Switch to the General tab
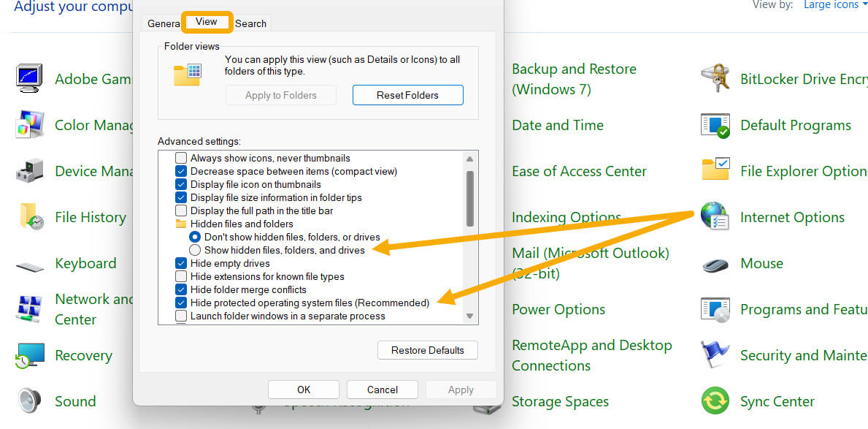868x429 pixels. (x=164, y=23)
